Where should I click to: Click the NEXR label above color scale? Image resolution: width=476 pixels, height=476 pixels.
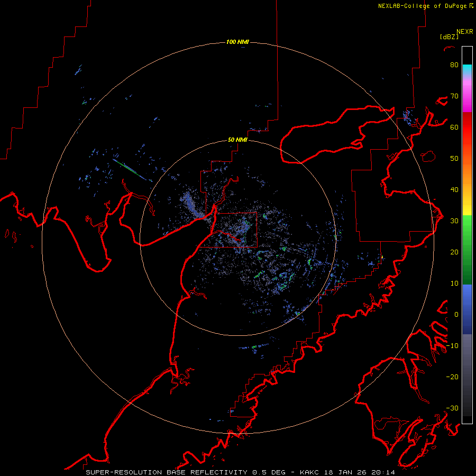click(x=465, y=32)
